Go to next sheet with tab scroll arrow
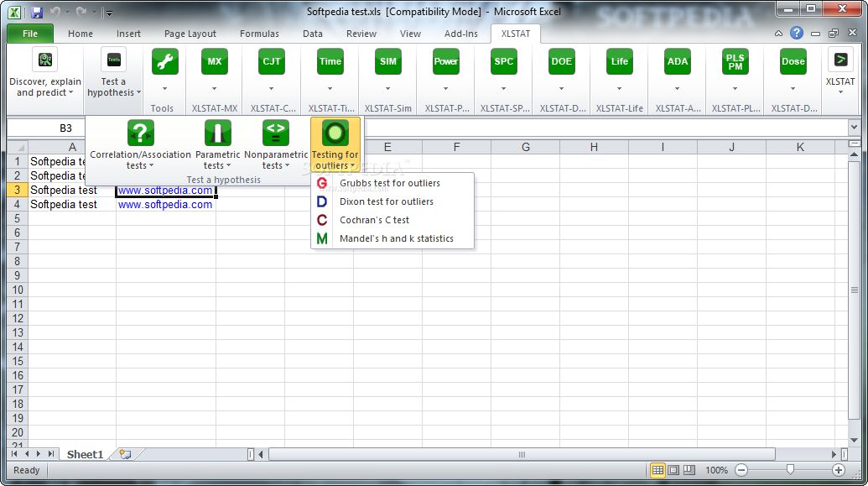Image resolution: width=868 pixels, height=486 pixels. click(39, 454)
